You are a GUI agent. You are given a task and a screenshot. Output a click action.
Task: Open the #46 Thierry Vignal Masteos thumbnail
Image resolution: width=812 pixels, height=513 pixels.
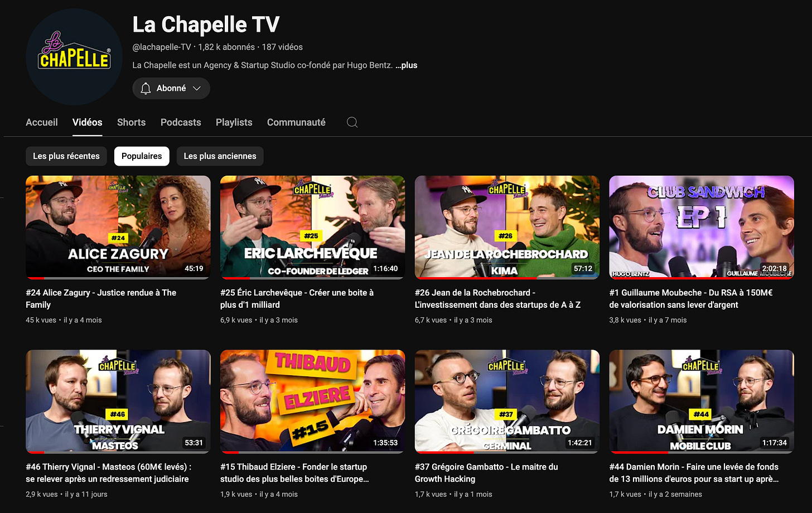[118, 401]
